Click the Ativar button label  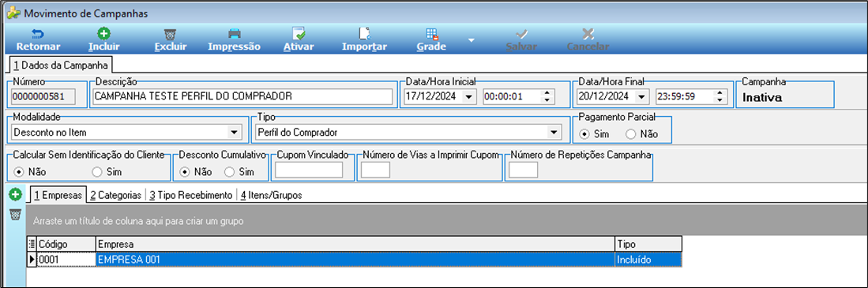click(299, 47)
